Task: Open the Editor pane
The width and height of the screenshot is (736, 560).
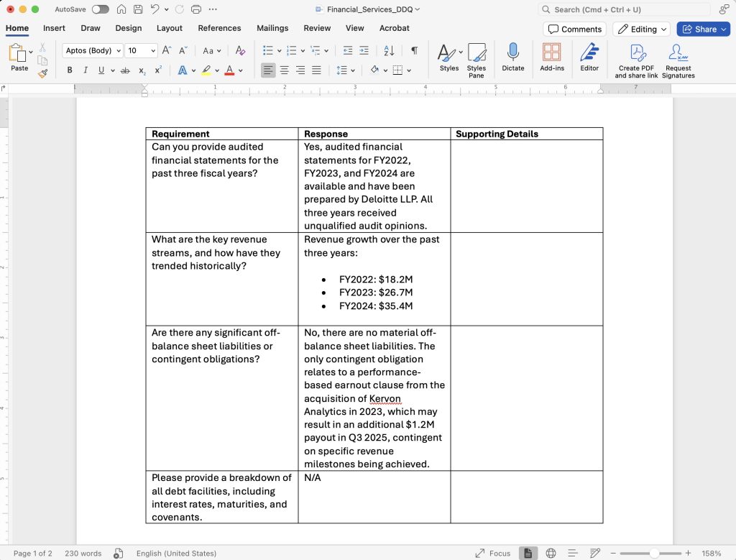Action: click(589, 59)
